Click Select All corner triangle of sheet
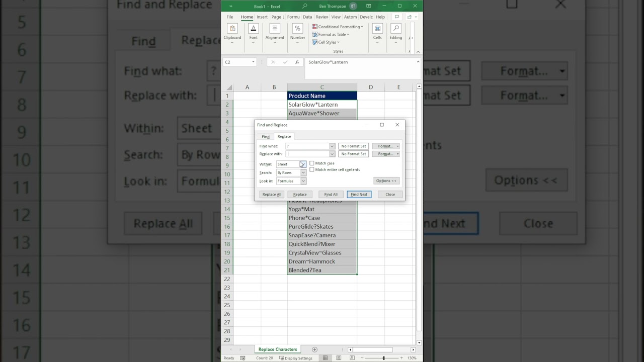The image size is (644, 362). coord(229,87)
